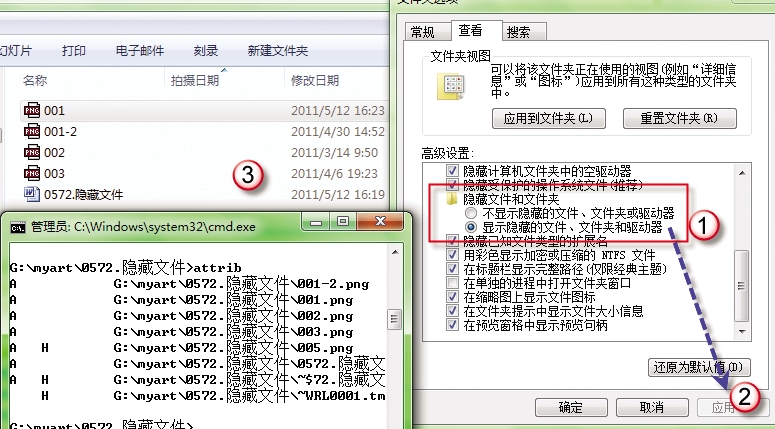Click the 还原为默认值(D) button
The image size is (775, 429).
(x=699, y=368)
